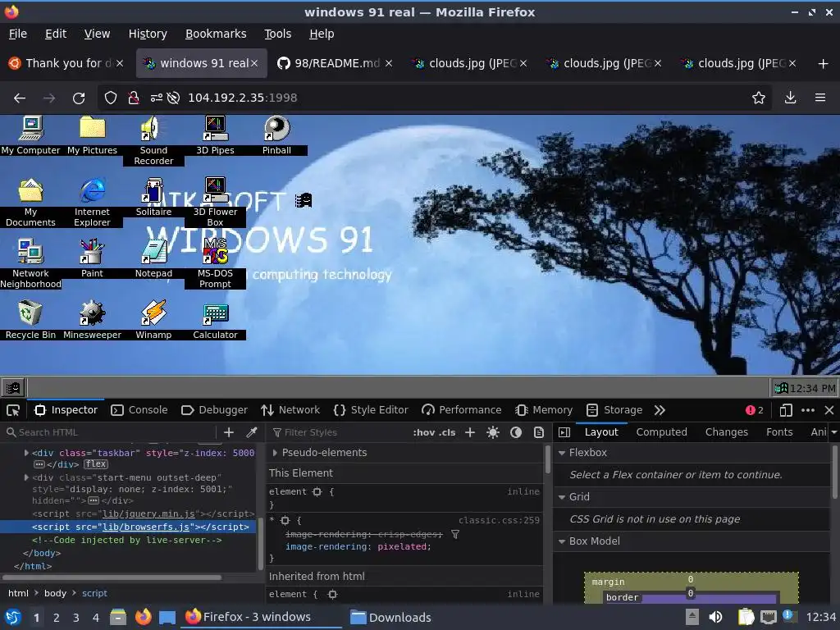The width and height of the screenshot is (840, 630).
Task: Toggle the .cls classes panel
Action: pyautogui.click(x=447, y=432)
